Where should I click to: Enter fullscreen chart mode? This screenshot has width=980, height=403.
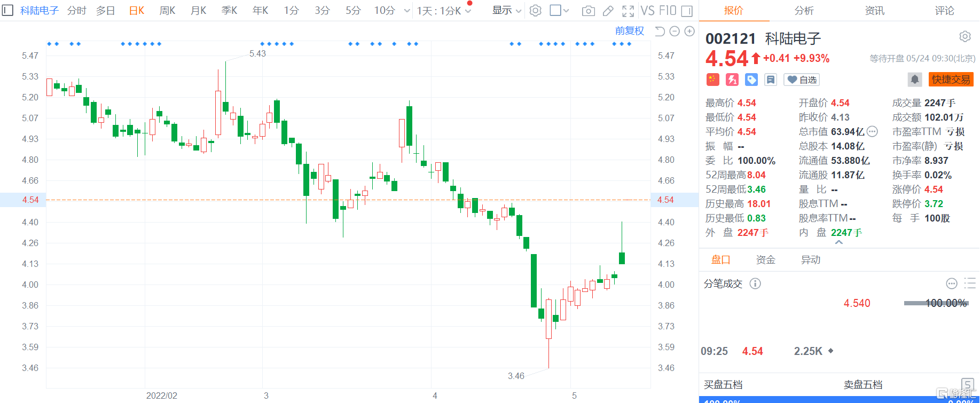[x=628, y=11]
